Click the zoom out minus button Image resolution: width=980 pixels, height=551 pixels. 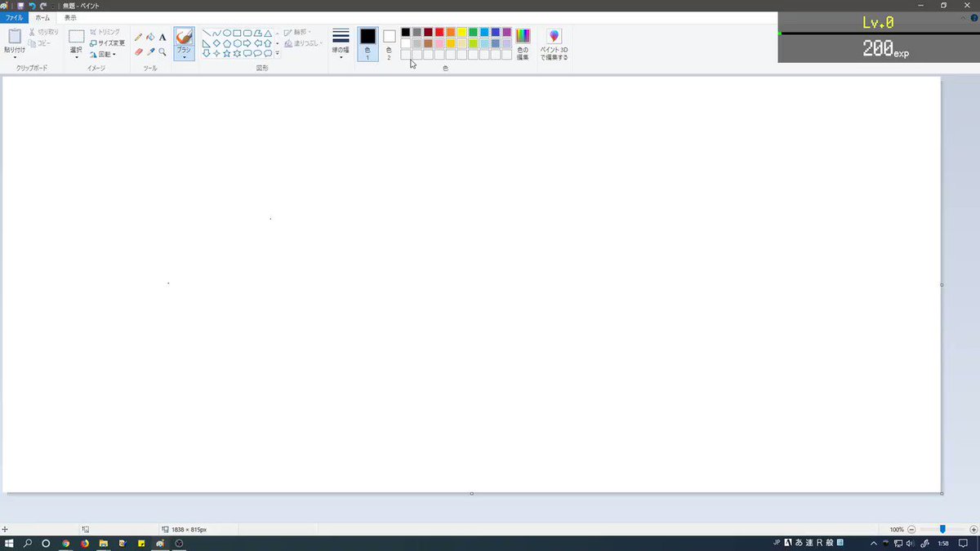point(912,529)
